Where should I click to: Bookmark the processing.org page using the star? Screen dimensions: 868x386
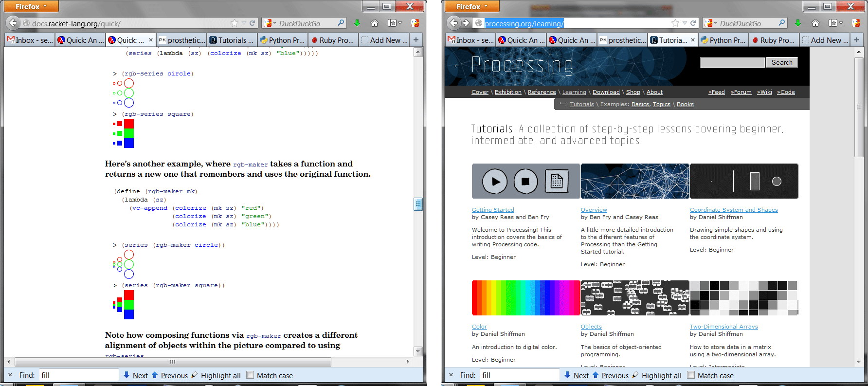pyautogui.click(x=675, y=23)
